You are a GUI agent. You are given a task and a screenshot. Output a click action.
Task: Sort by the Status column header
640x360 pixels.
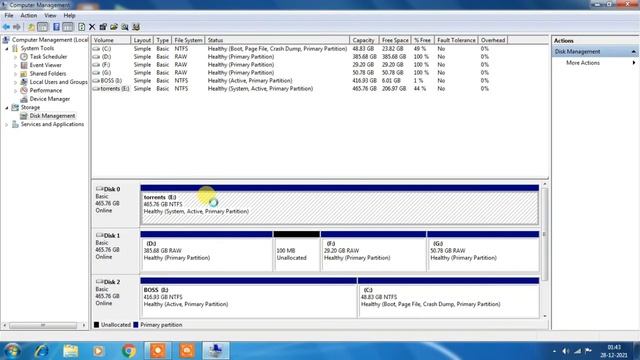(x=277, y=40)
